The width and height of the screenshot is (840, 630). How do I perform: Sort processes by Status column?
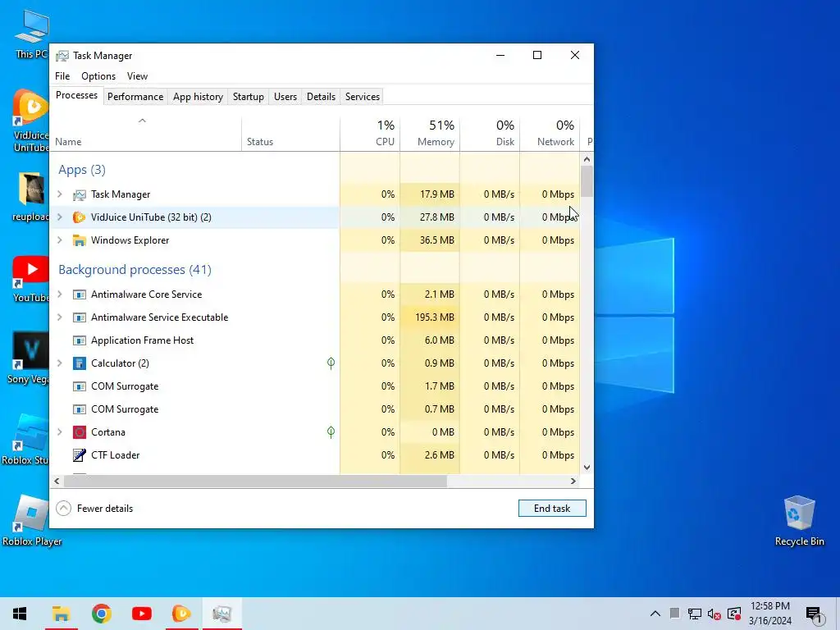coord(290,134)
